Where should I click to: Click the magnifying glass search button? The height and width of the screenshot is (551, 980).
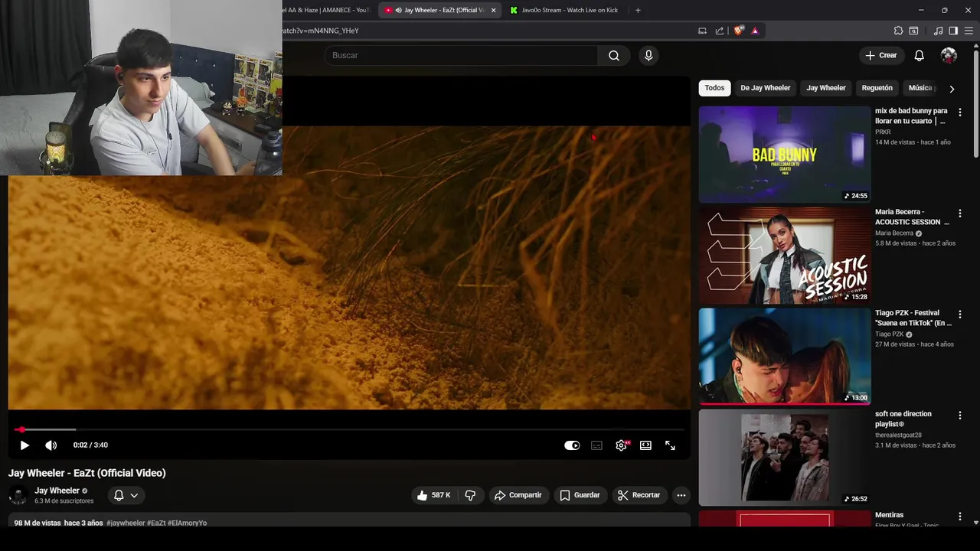614,55
